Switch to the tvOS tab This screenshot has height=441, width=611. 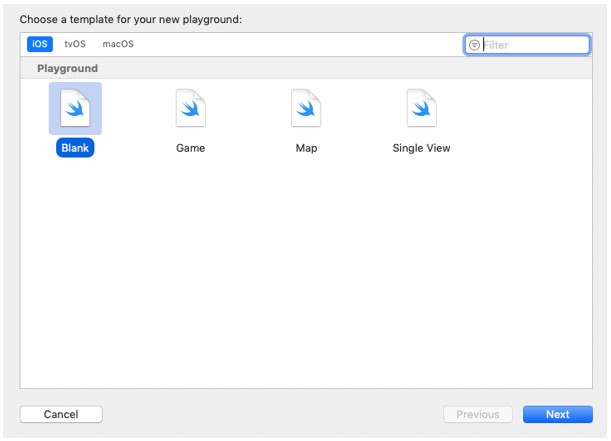click(x=75, y=44)
